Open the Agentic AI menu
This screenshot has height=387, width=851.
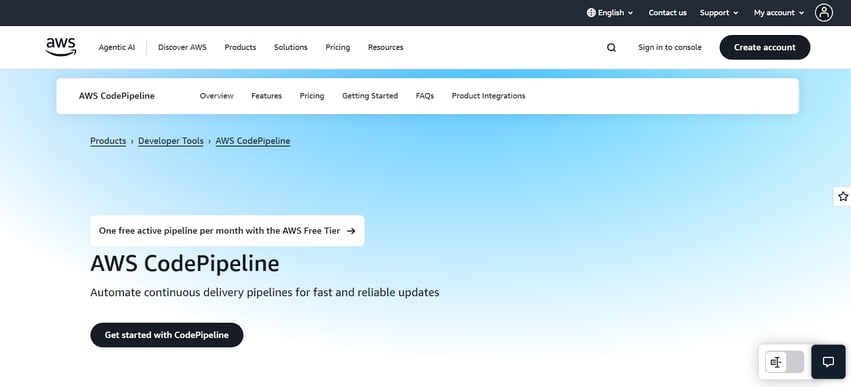tap(117, 47)
